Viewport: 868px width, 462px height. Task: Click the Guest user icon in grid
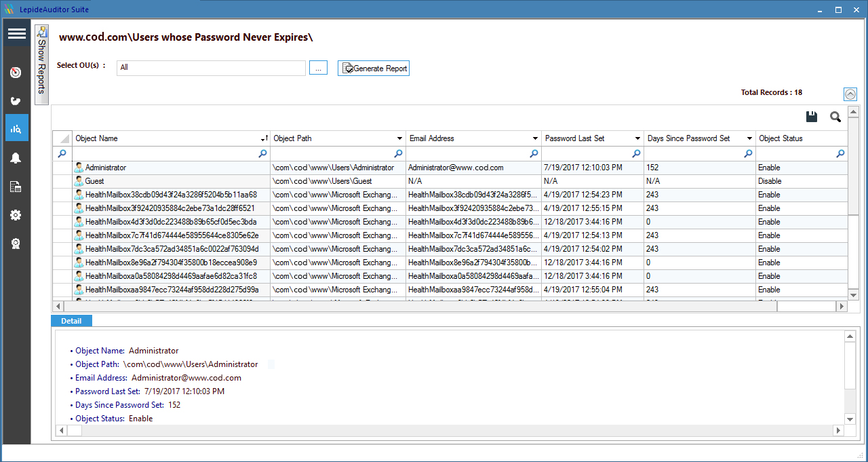tap(79, 181)
